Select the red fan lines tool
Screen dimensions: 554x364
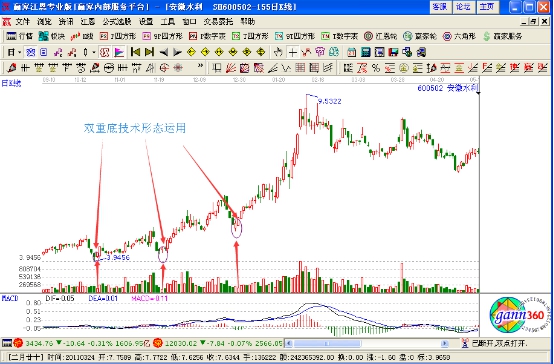(x=231, y=67)
